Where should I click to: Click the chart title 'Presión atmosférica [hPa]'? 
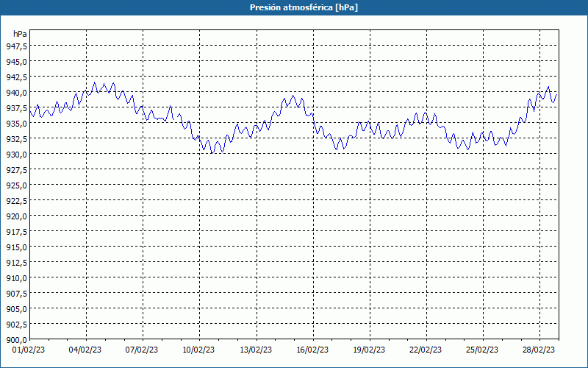coord(304,7)
